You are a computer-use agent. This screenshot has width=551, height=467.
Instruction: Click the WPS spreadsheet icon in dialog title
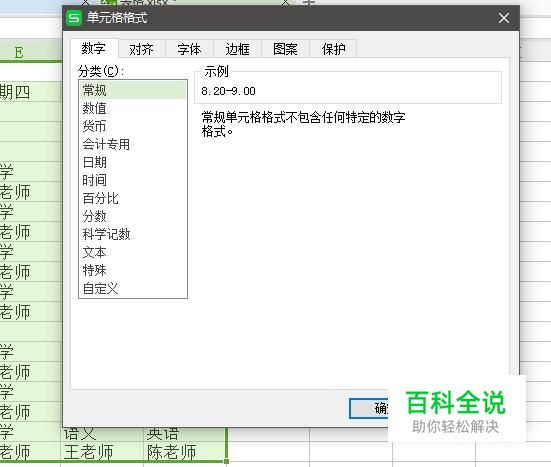(74, 18)
